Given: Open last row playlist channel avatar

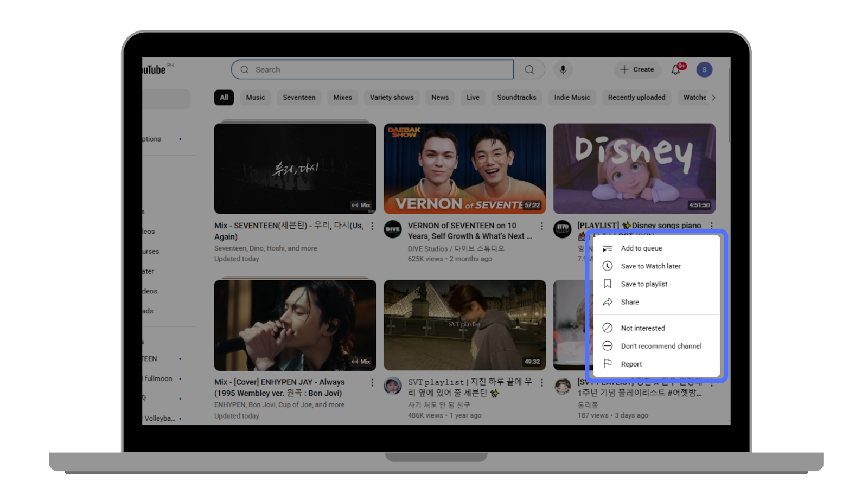Looking at the screenshot, I should (562, 386).
